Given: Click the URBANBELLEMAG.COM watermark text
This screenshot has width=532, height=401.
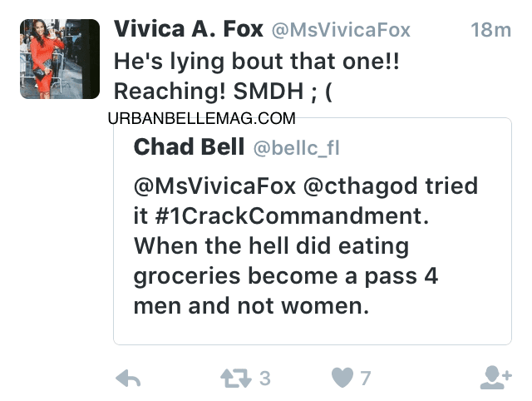Looking at the screenshot, I should click(201, 118).
